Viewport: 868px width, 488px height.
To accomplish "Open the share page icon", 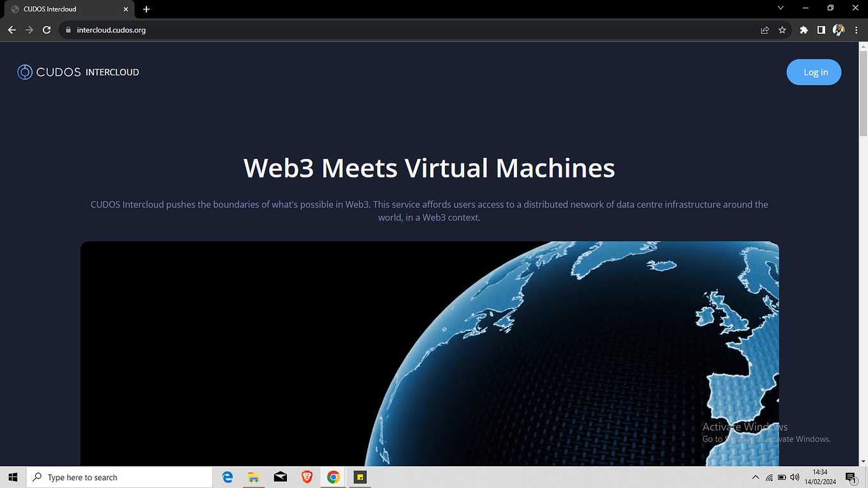I will (x=764, y=29).
